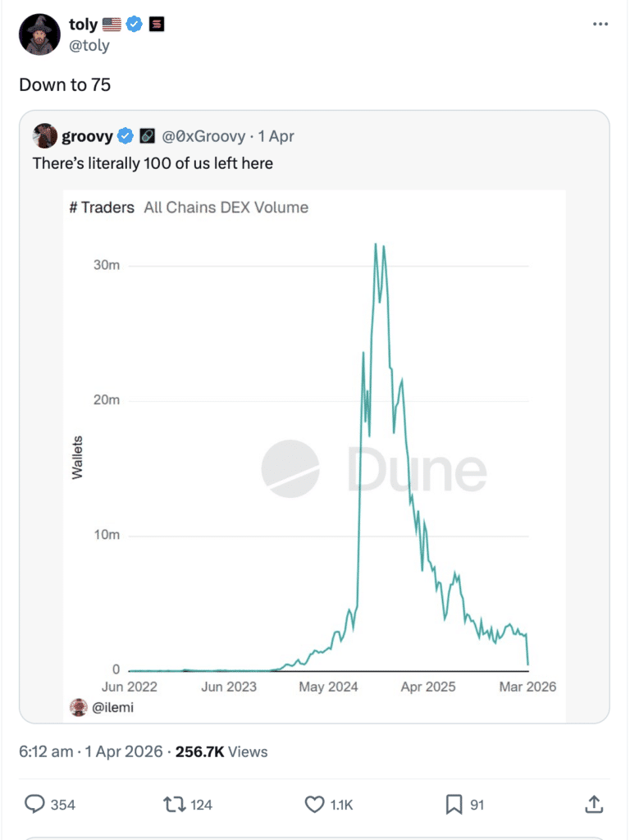
Task: Open groovy's circular profile picture
Action: point(43,136)
